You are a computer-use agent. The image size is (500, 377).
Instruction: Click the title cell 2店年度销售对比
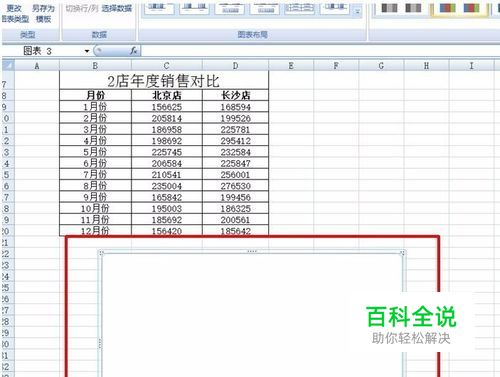pos(164,80)
